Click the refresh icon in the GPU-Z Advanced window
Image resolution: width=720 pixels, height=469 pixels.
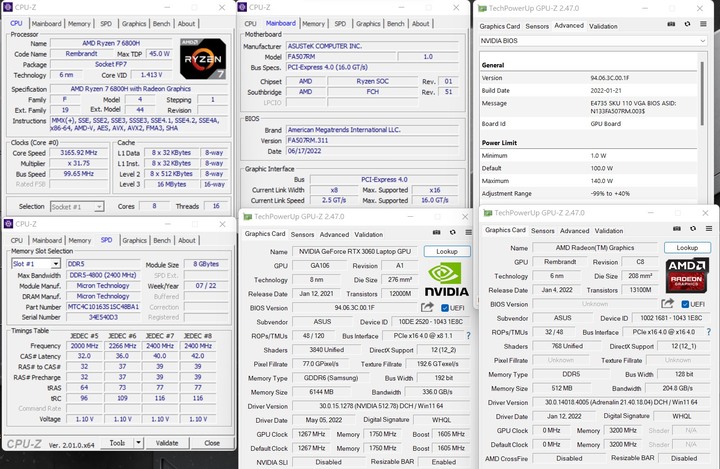coord(687,24)
